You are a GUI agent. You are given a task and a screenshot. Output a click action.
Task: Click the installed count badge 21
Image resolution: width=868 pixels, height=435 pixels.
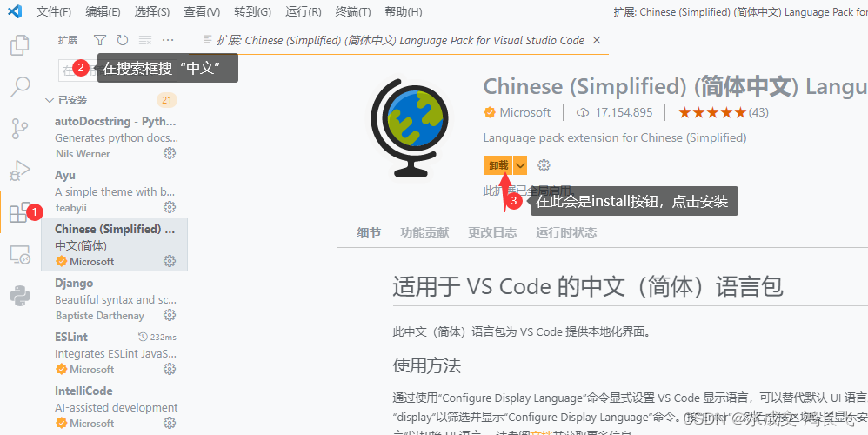tap(167, 100)
